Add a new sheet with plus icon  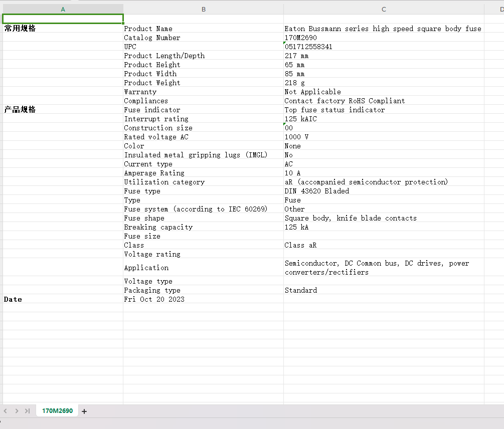pos(84,411)
